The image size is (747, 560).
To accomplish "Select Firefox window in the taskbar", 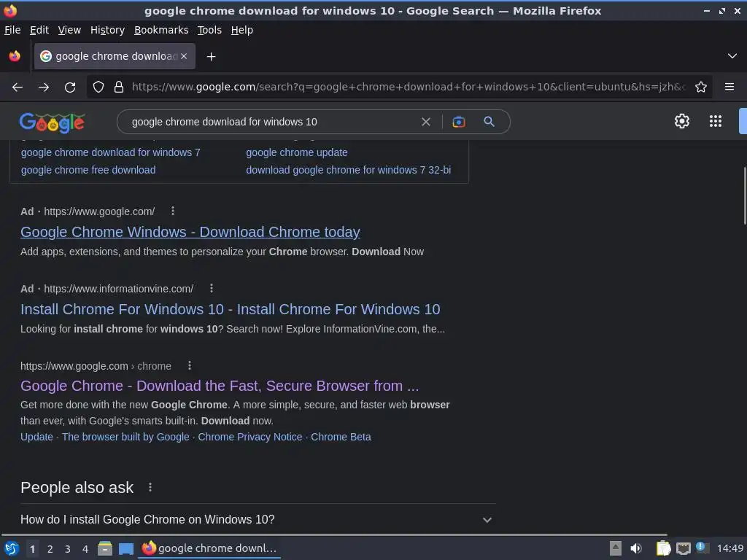I will tap(209, 548).
